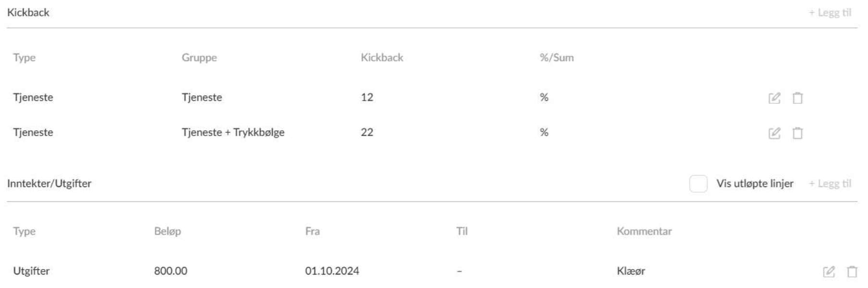This screenshot has width=868, height=288.
Task: Add a new Kickback entry with Legg til
Action: 830,13
